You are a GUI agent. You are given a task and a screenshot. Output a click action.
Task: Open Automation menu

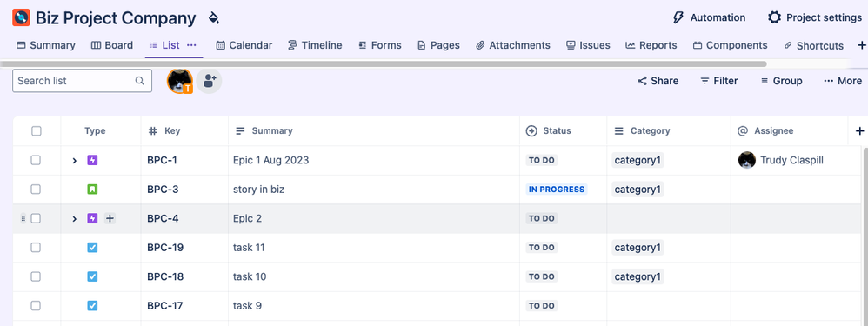tap(709, 17)
